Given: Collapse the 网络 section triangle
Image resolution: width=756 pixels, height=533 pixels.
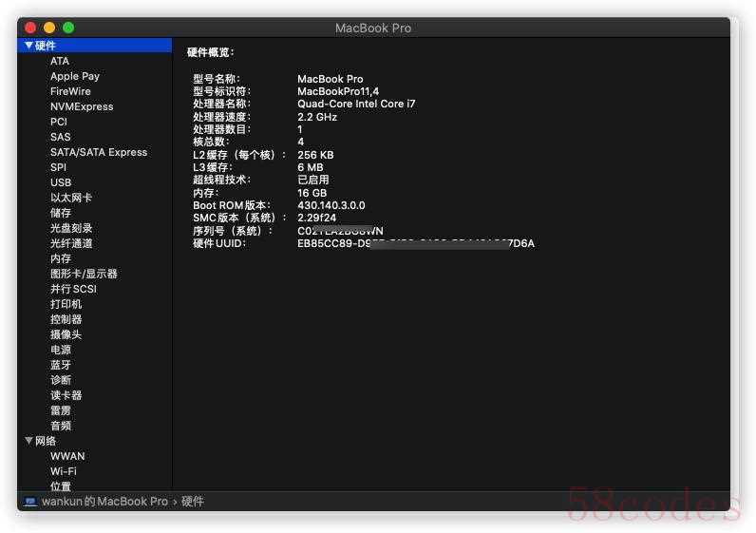Looking at the screenshot, I should pyautogui.click(x=28, y=441).
